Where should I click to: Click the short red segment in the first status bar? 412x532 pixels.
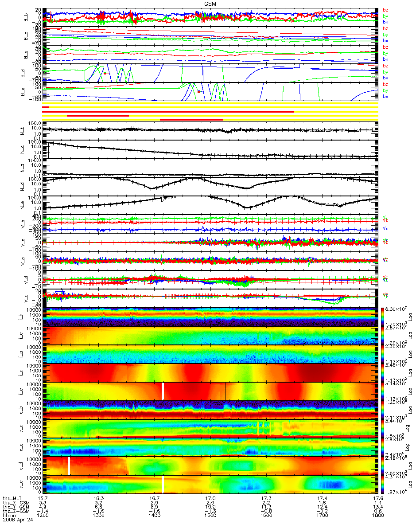point(46,107)
